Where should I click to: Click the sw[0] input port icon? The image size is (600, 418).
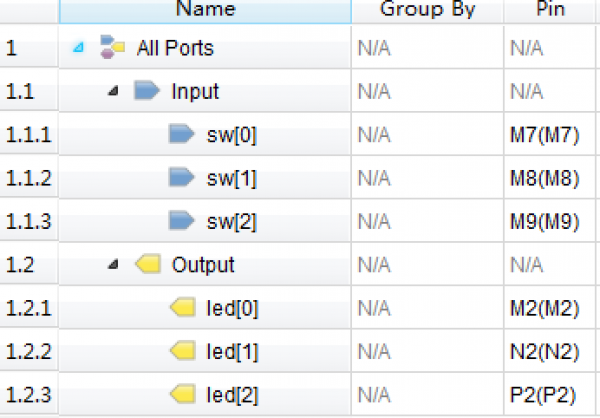(181, 134)
